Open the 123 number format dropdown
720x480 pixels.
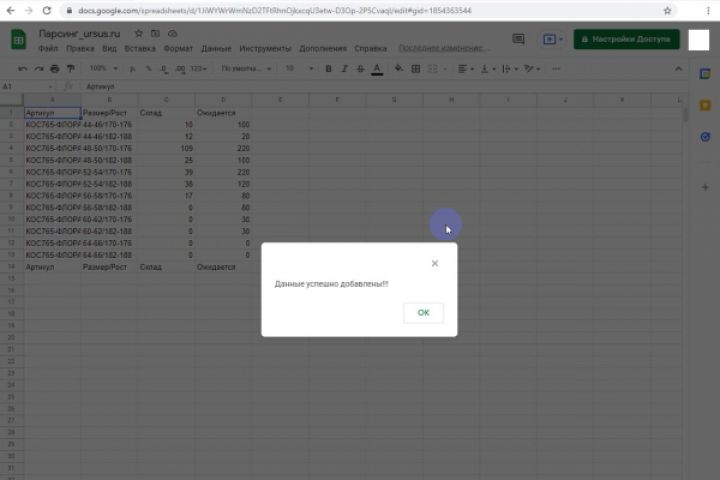click(x=198, y=69)
